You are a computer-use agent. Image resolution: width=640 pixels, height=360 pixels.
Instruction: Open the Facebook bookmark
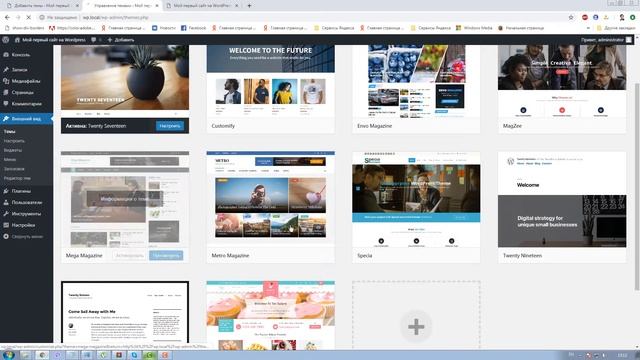point(193,28)
